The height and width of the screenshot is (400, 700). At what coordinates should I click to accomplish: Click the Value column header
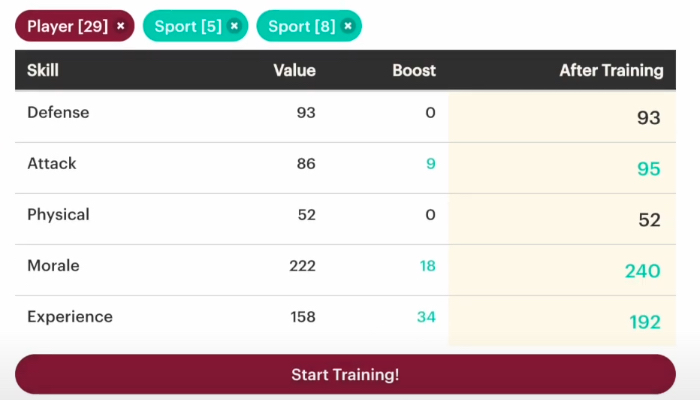pos(295,70)
